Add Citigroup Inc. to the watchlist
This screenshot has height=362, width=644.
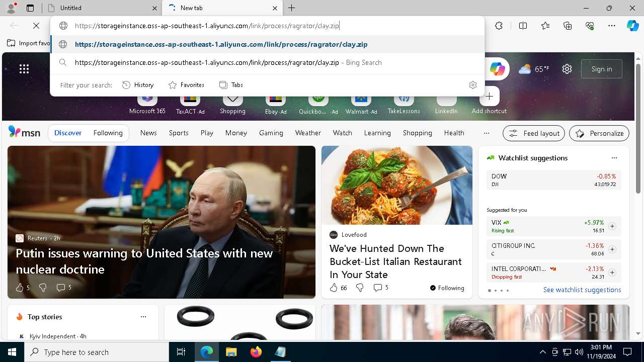click(612, 249)
